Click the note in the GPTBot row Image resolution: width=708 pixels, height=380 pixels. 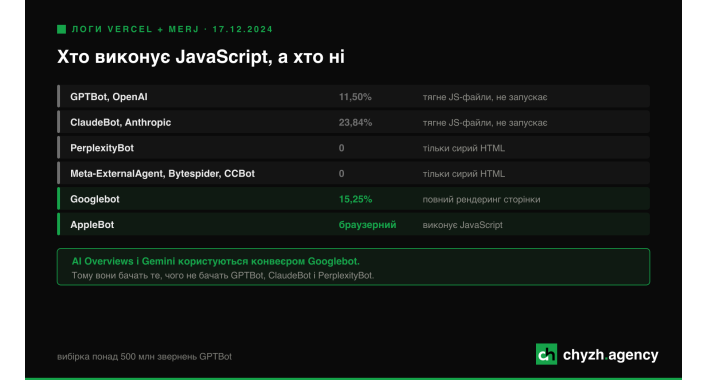click(485, 97)
